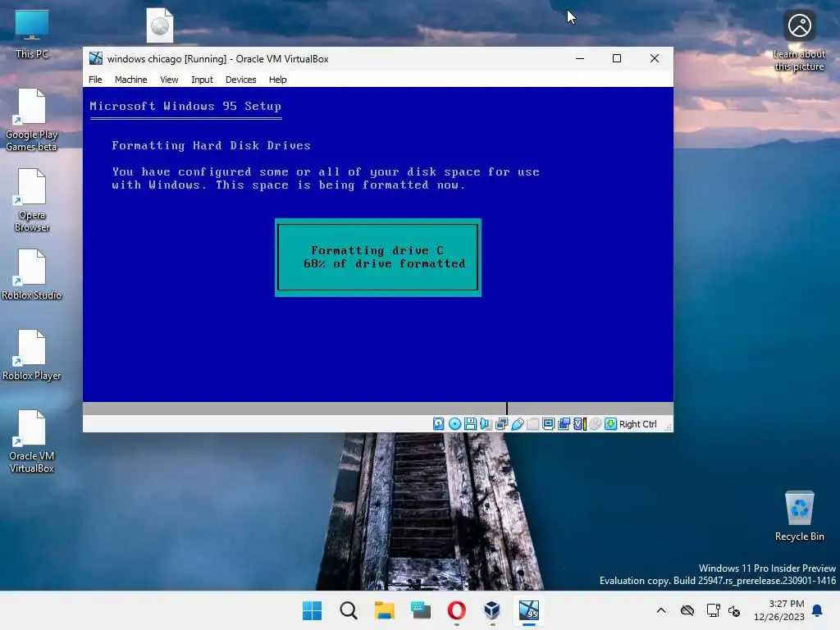Click the floppy disk indicator icon
The width and height of the screenshot is (840, 630).
470,424
